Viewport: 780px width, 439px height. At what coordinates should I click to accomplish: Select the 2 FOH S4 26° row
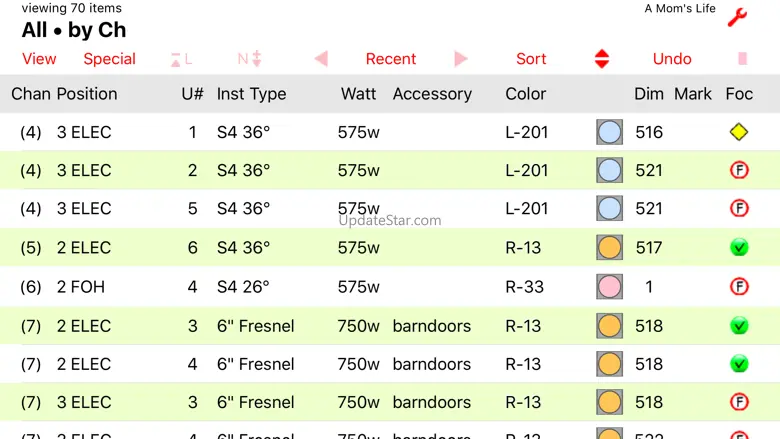(x=390, y=287)
